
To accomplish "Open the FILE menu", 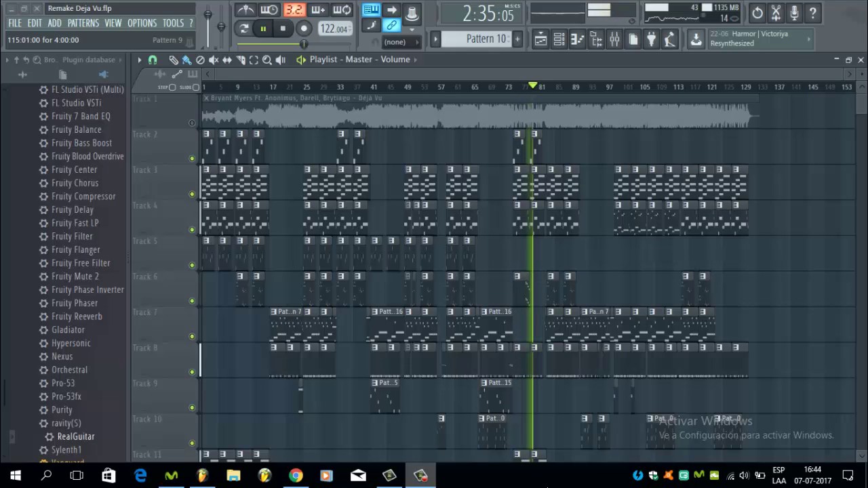I will [x=15, y=23].
